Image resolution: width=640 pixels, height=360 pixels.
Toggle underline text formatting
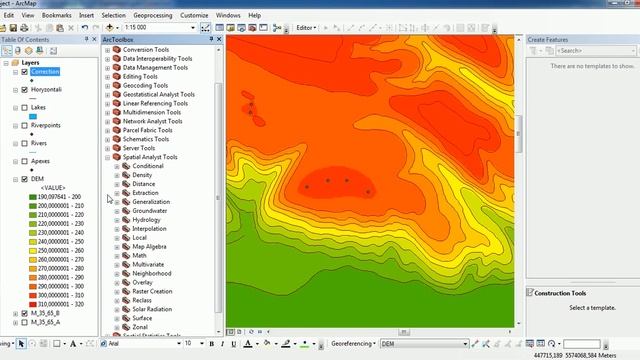(233, 344)
